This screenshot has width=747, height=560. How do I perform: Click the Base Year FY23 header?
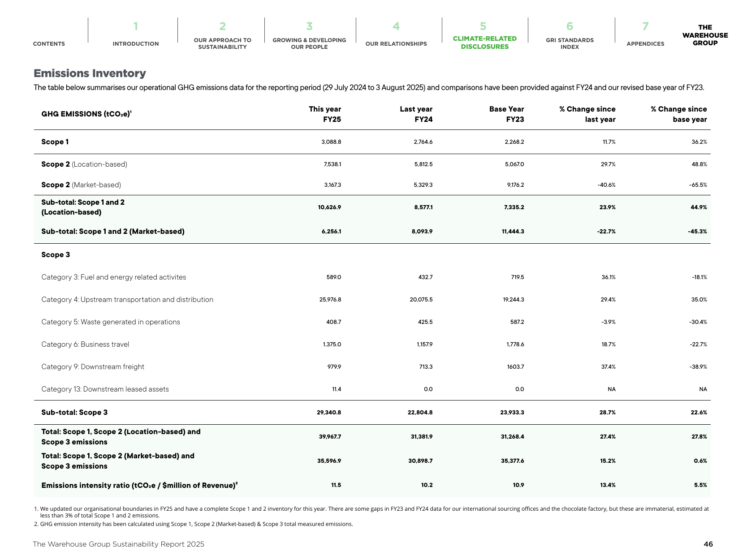(506, 114)
